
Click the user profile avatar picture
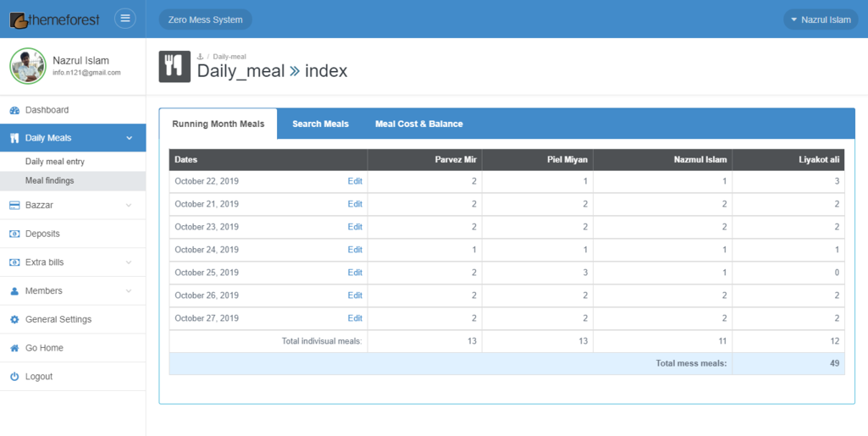click(28, 66)
